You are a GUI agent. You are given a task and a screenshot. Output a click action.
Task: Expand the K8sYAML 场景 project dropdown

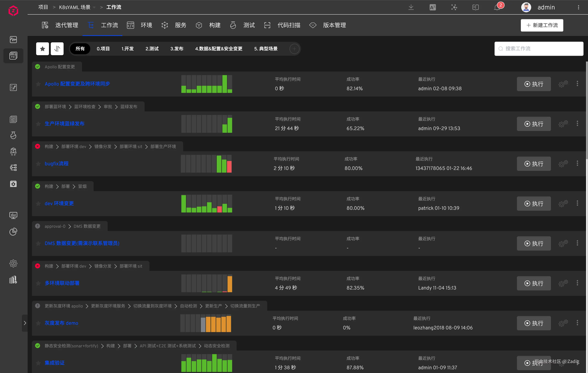(94, 7)
